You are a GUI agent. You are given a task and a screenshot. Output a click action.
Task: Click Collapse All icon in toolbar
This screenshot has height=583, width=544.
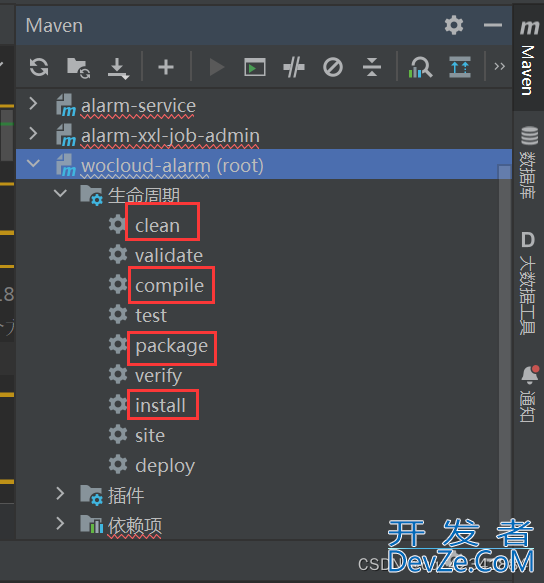coord(372,67)
